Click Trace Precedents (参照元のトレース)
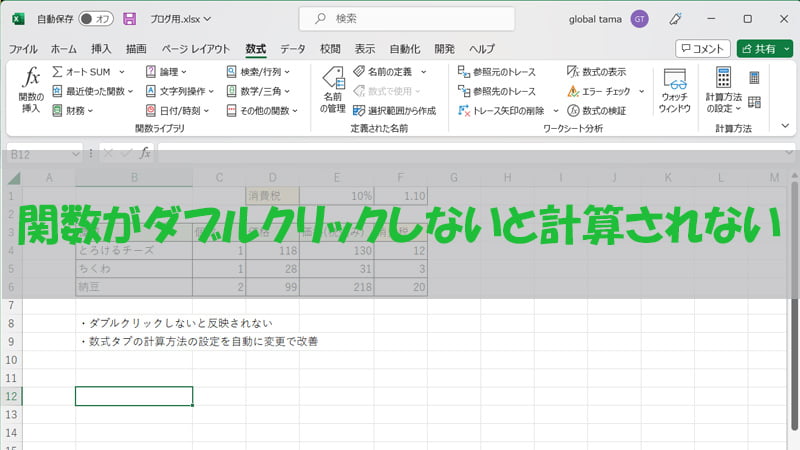 pos(496,72)
